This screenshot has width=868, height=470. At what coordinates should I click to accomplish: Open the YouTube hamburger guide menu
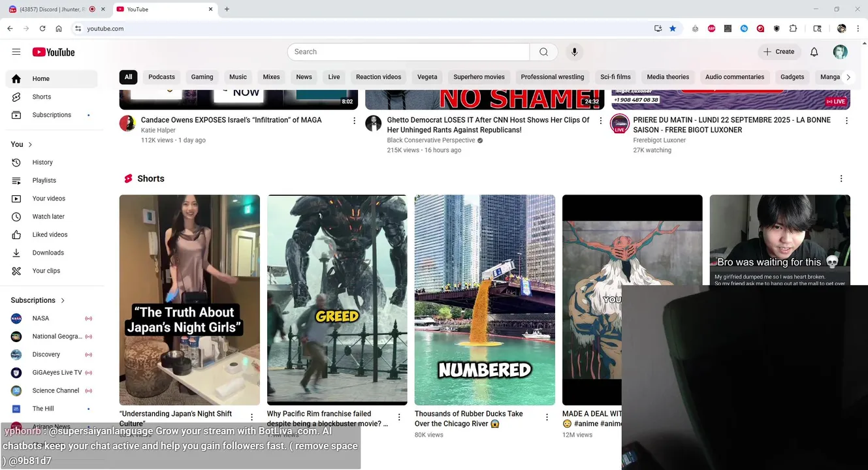coord(16,52)
